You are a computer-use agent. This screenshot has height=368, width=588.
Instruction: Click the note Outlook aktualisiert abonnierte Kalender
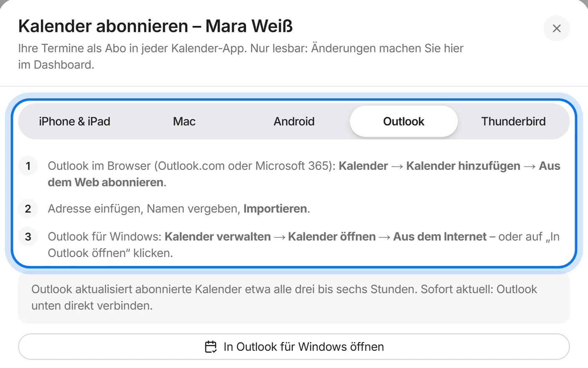point(294,298)
